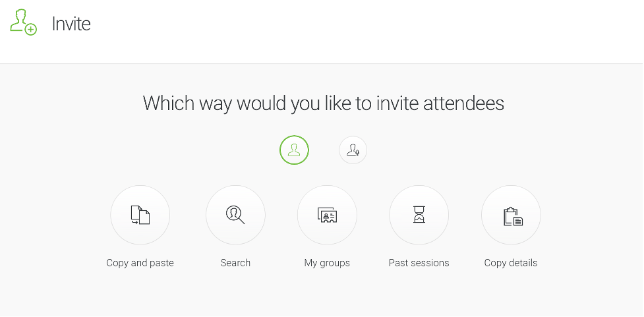Click the "Search" text label
This screenshot has width=644, height=317.
(x=235, y=263)
